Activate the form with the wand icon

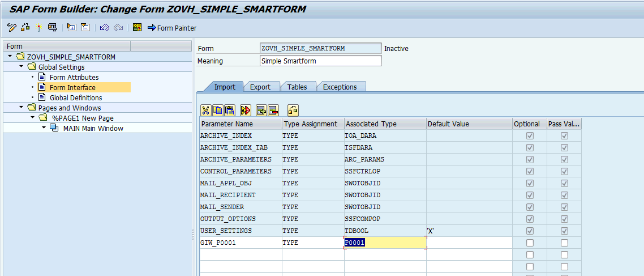tap(38, 28)
